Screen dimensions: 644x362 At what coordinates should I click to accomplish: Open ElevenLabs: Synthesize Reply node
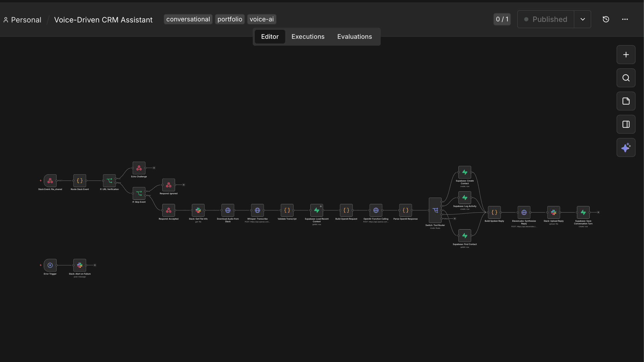524,212
